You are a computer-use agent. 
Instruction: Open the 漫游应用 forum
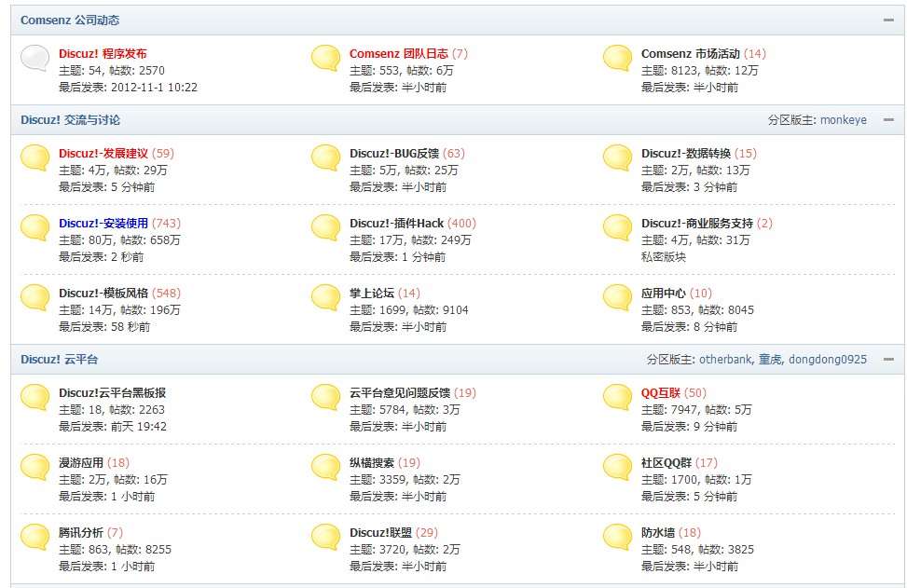click(81, 462)
